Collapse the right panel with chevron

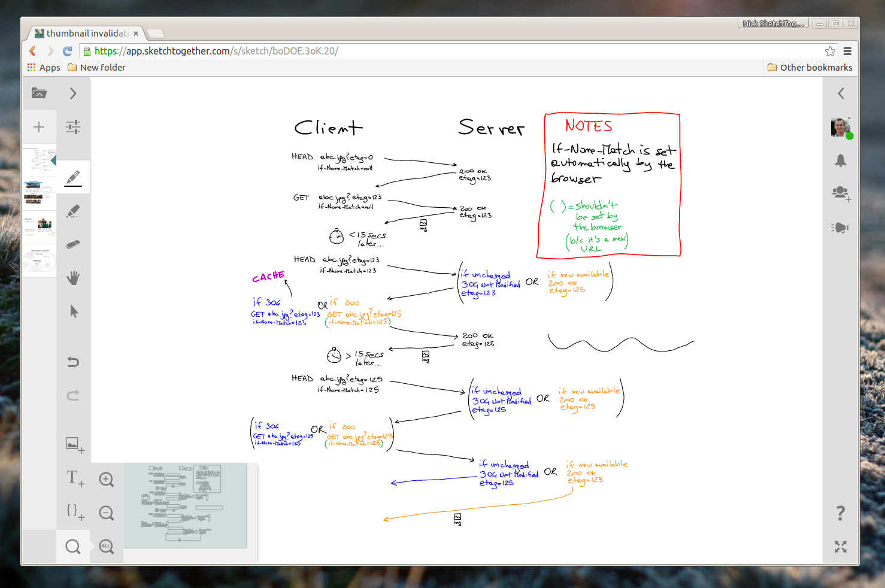841,93
